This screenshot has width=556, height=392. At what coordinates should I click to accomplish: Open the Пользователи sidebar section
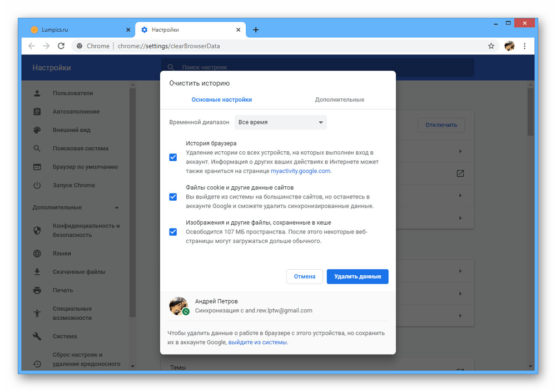coord(73,93)
